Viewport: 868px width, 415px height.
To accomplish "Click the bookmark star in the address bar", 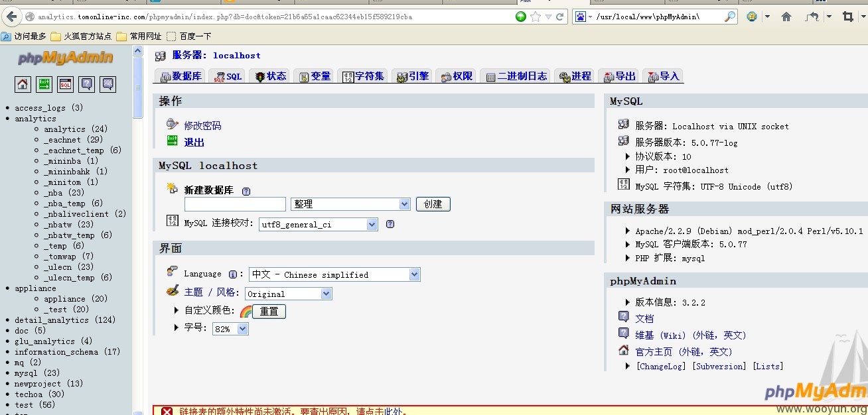I will click(536, 17).
